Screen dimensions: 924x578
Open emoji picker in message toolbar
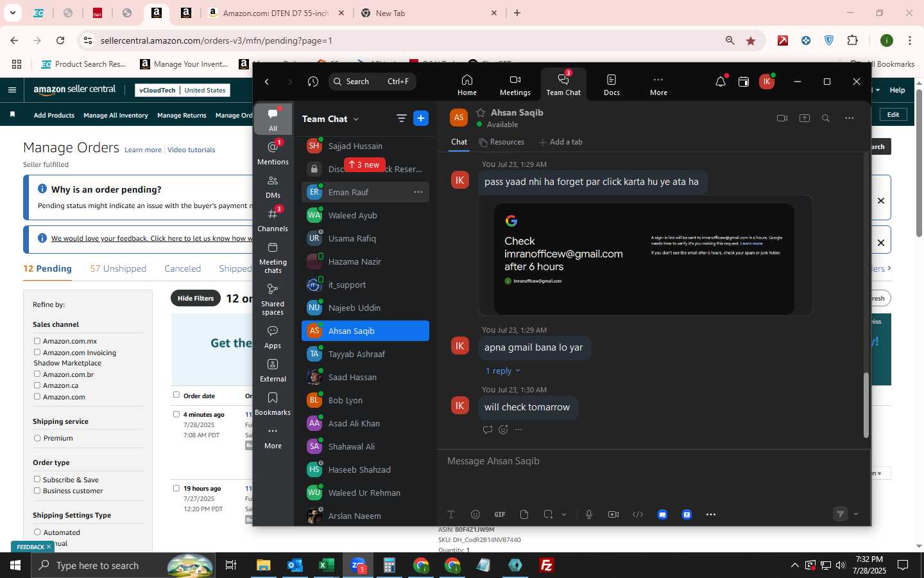click(x=475, y=514)
